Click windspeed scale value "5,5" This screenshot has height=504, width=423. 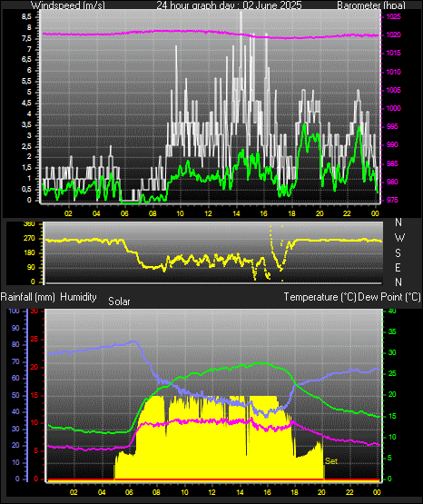(x=26, y=82)
